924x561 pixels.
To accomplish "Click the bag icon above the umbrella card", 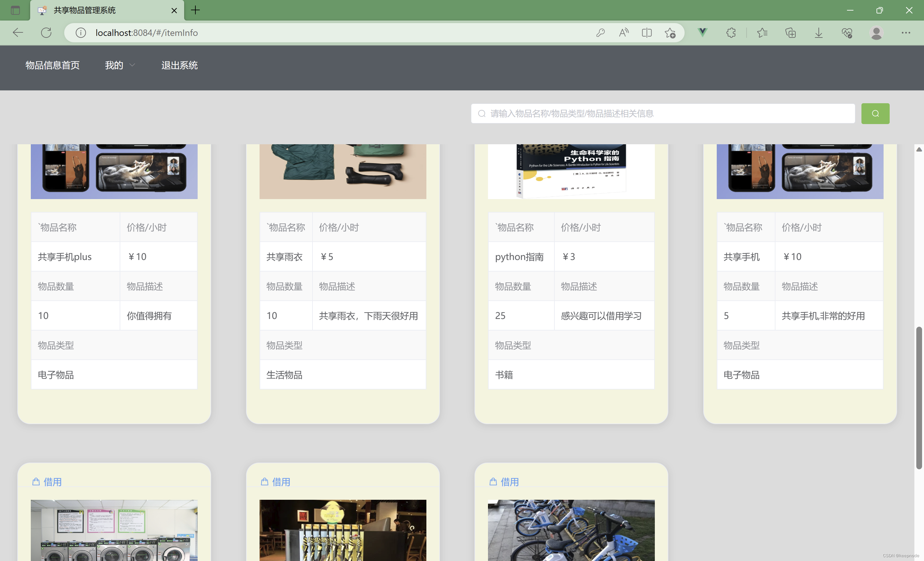I will point(264,481).
